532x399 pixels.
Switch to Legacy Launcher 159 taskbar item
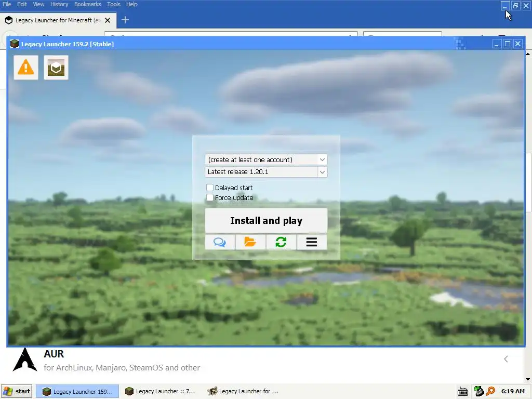tap(77, 391)
